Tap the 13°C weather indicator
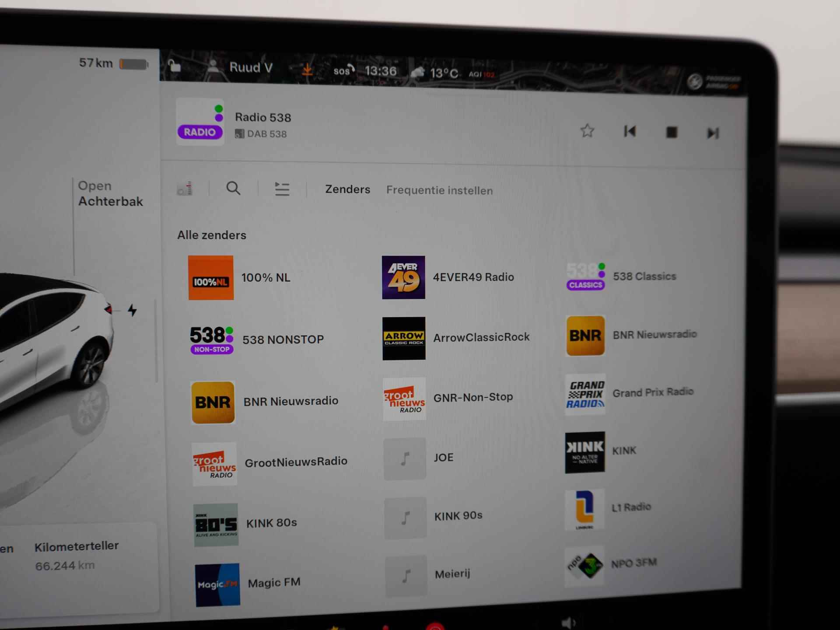This screenshot has height=630, width=840. click(435, 73)
